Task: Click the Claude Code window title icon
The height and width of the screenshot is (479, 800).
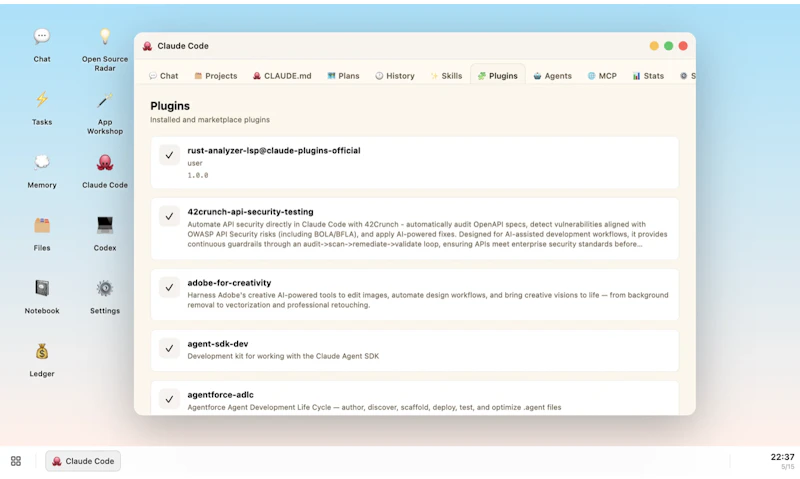Action: 147,46
